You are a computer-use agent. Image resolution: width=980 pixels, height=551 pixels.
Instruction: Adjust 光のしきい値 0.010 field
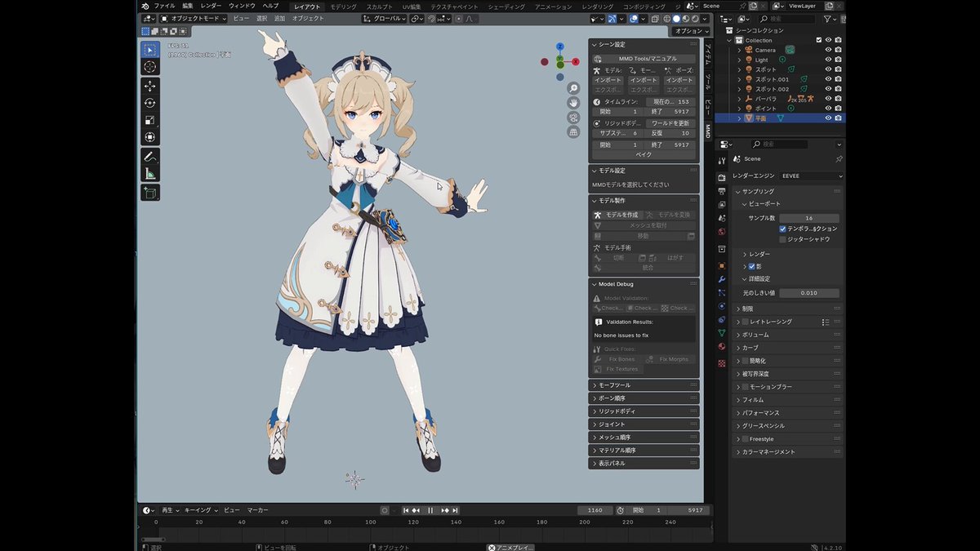tap(808, 293)
